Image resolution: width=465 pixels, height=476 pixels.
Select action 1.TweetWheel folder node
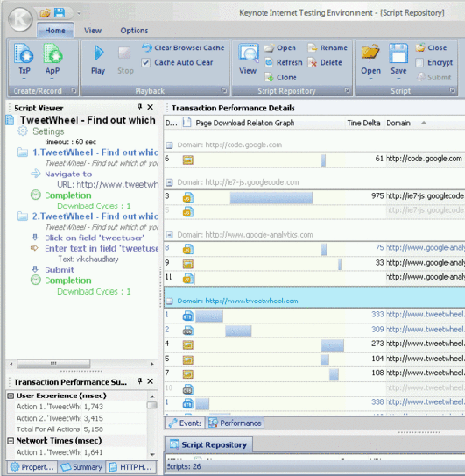(x=95, y=152)
